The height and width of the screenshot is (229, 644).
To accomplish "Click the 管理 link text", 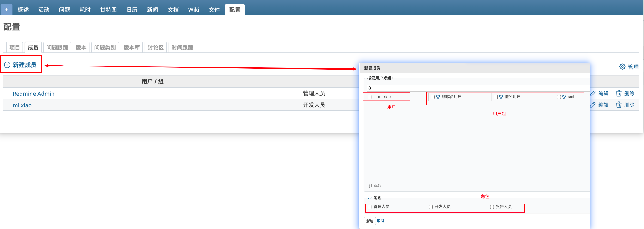I will tap(633, 67).
